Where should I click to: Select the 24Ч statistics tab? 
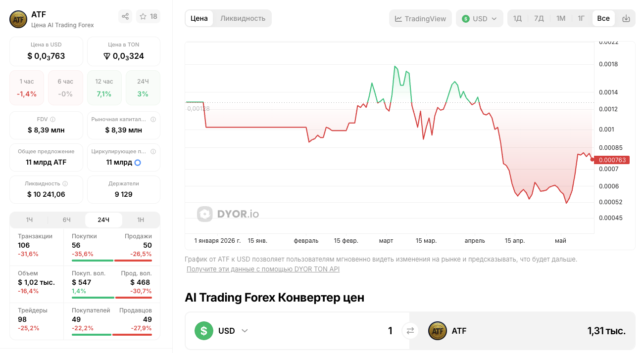[x=103, y=220]
